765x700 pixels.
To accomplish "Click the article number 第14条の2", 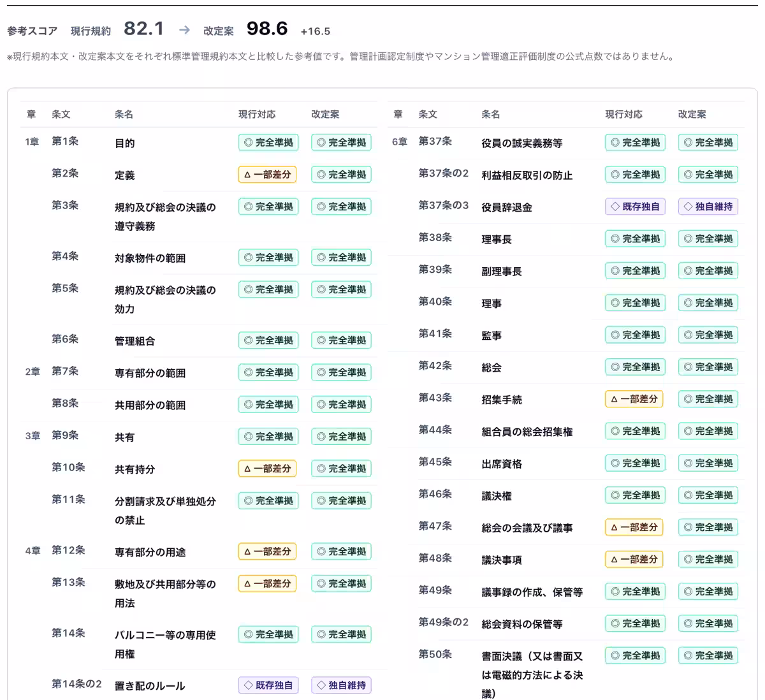I will pos(76,683).
